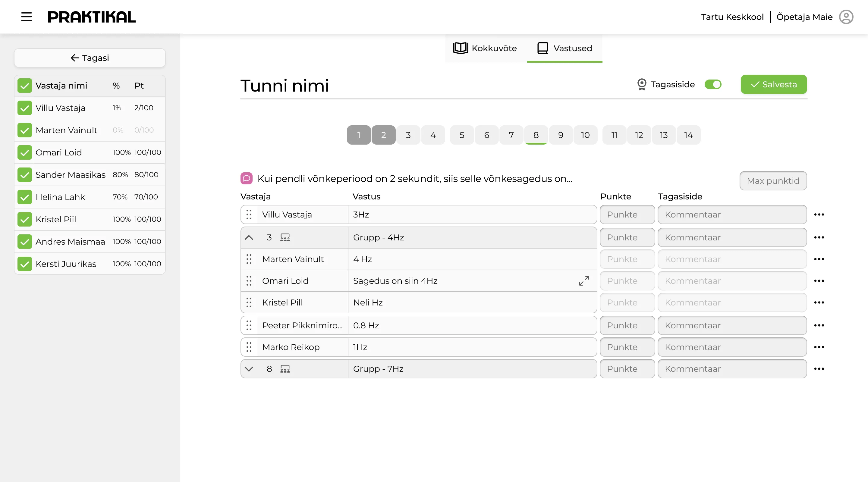Viewport: 868px width, 482px height.
Task: Go to question 12
Action: point(639,135)
